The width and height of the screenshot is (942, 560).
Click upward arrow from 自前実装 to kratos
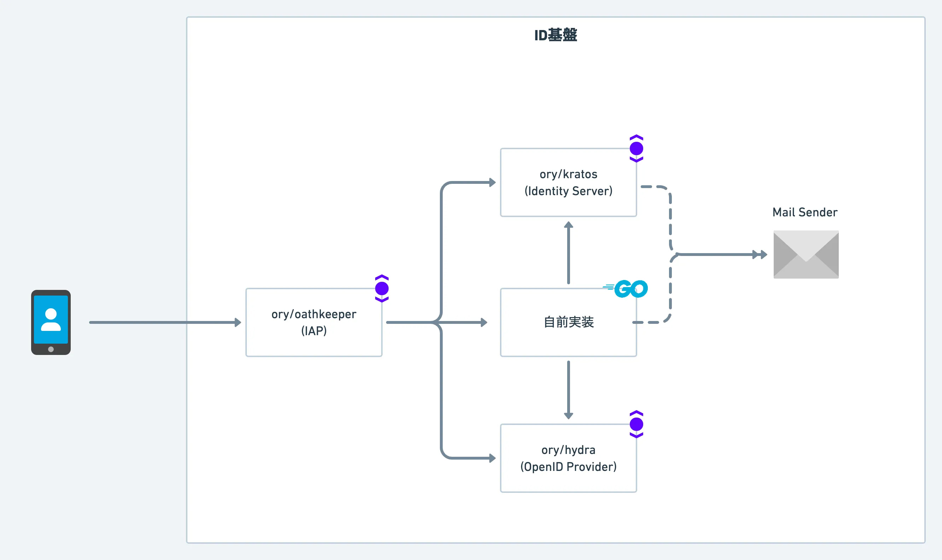point(568,252)
